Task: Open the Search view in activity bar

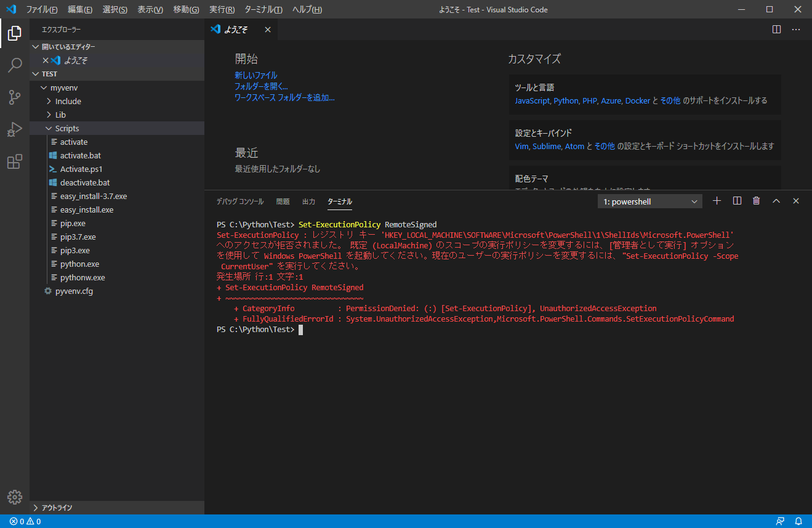Action: (15, 65)
